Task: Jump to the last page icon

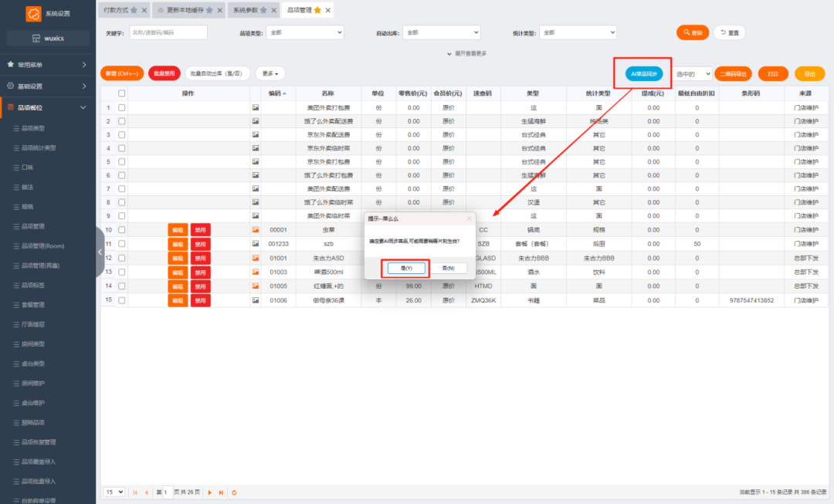Action: (x=221, y=492)
